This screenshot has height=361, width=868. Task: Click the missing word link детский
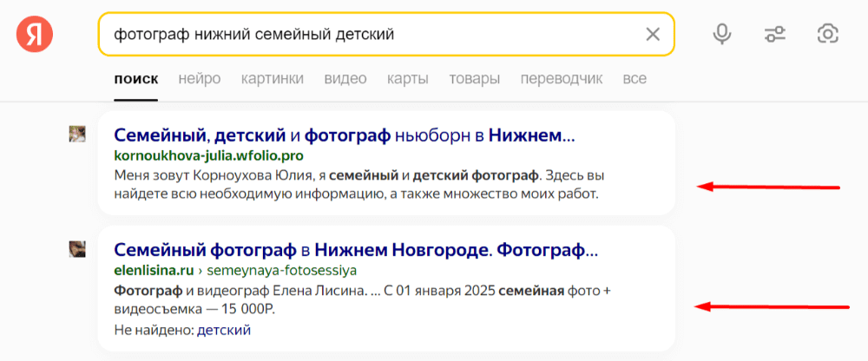point(224,331)
